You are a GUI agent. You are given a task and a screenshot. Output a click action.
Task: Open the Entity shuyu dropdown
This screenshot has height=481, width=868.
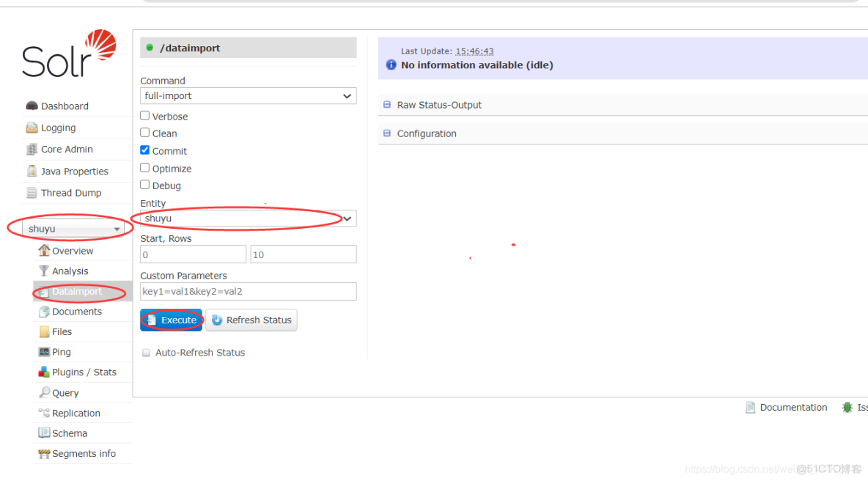click(248, 218)
